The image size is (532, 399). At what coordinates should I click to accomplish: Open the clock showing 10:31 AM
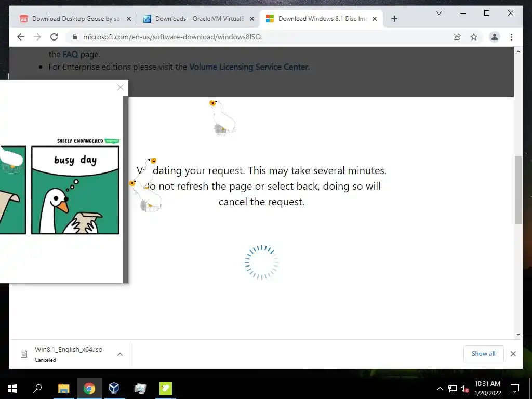point(487,389)
